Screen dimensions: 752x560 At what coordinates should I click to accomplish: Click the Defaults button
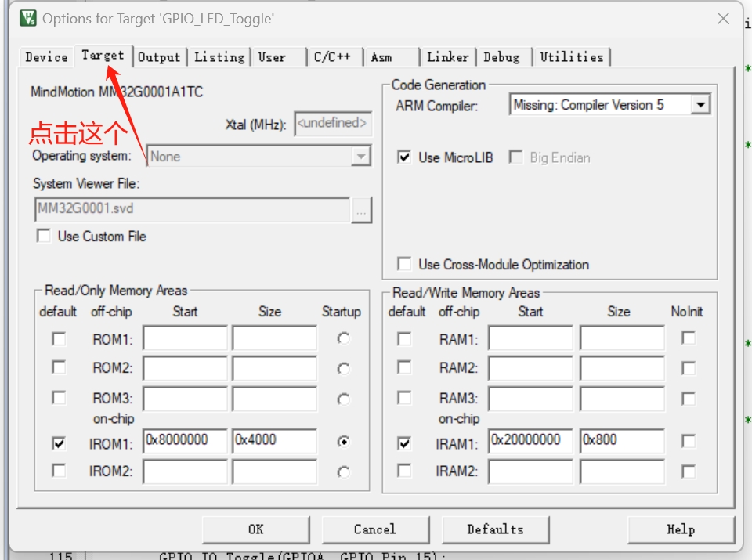point(495,529)
